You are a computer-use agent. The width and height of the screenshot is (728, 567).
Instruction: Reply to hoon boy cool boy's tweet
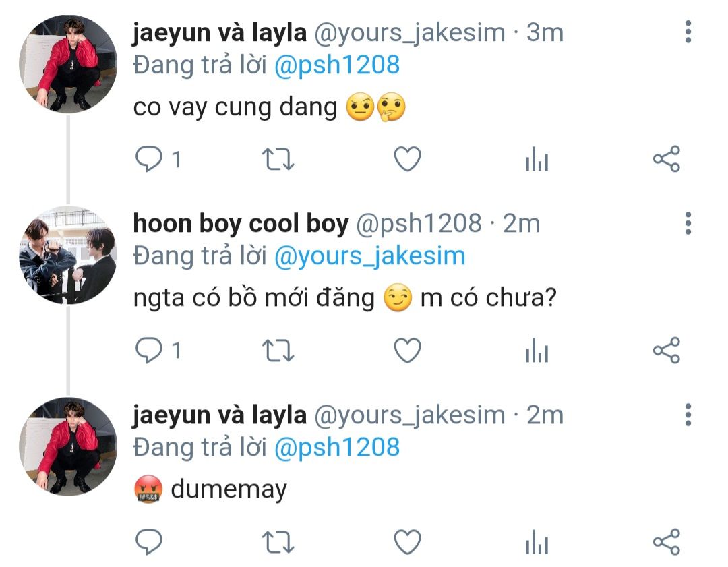click(x=148, y=350)
